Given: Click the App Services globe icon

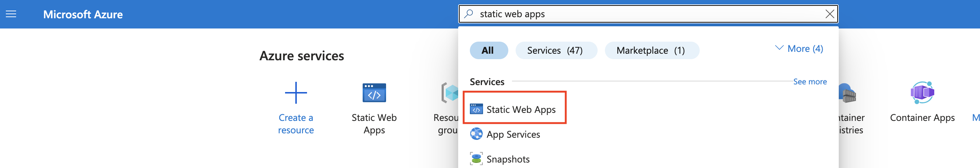Looking at the screenshot, I should point(476,134).
